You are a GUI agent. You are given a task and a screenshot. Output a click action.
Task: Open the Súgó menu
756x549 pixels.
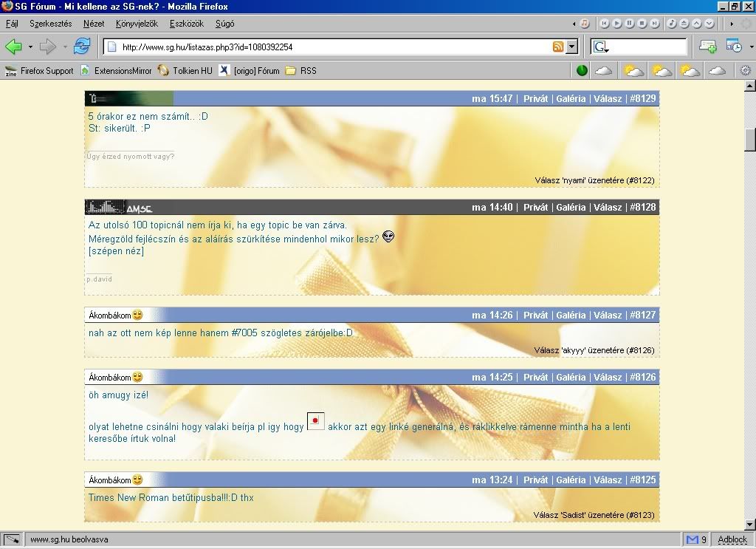(224, 24)
